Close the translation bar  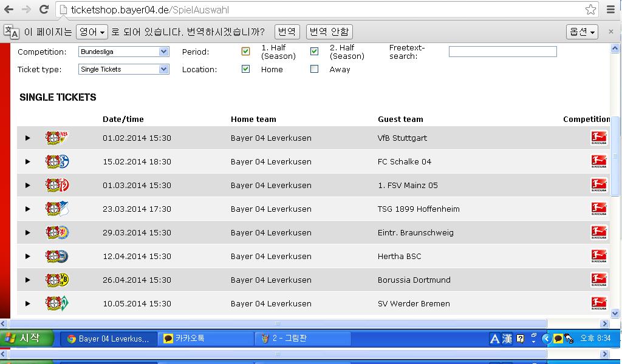[611, 32]
